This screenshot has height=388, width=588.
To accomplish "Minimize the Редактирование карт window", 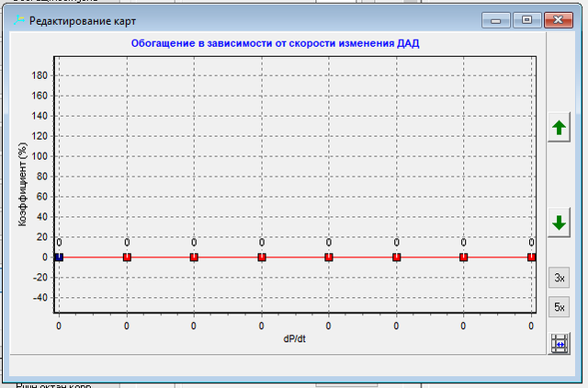I will click(x=495, y=20).
